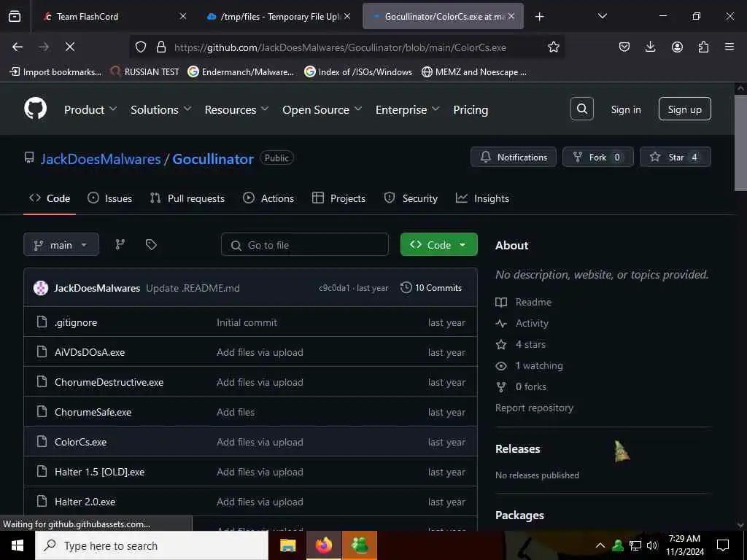Open the branches icon next to main
The image size is (747, 560).
pos(120,245)
